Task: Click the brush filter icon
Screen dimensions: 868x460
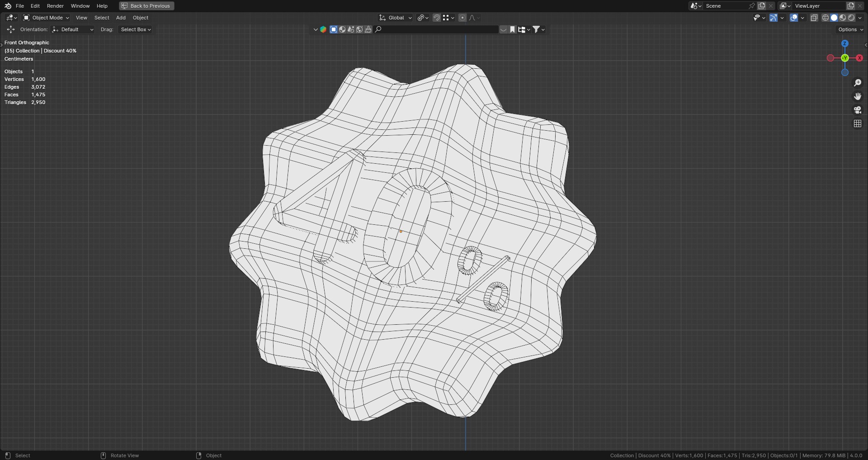Action: [368, 29]
